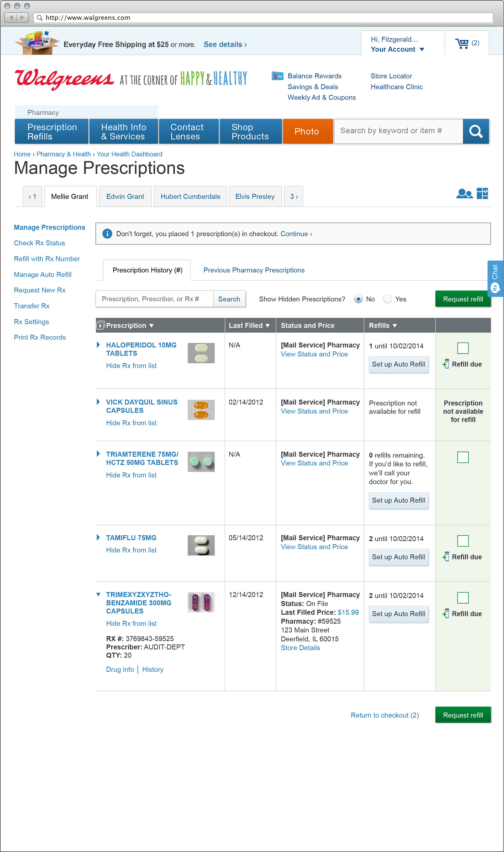
Task: Click the info icon in checkout notice
Action: 107,234
